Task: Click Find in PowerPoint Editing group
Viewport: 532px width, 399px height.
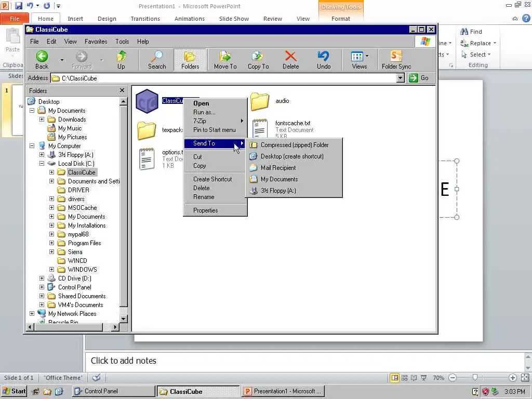Action: point(471,32)
